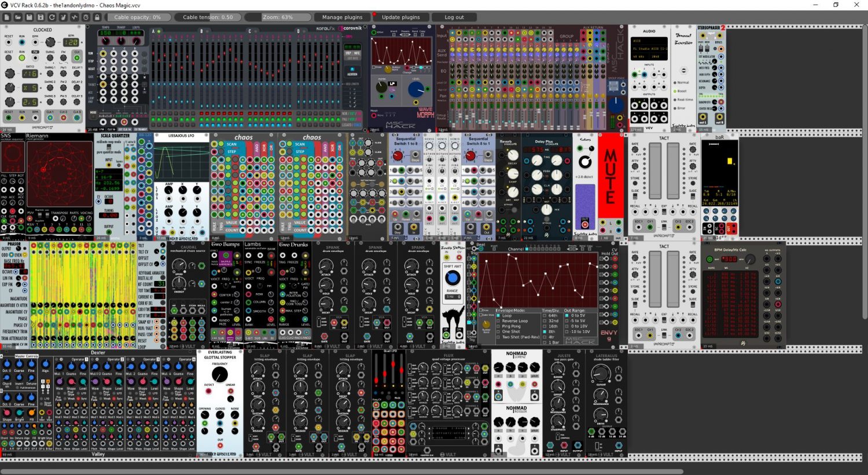Click the left touch slider on the upper TACT
The image size is (868, 475).
pyautogui.click(x=655, y=171)
